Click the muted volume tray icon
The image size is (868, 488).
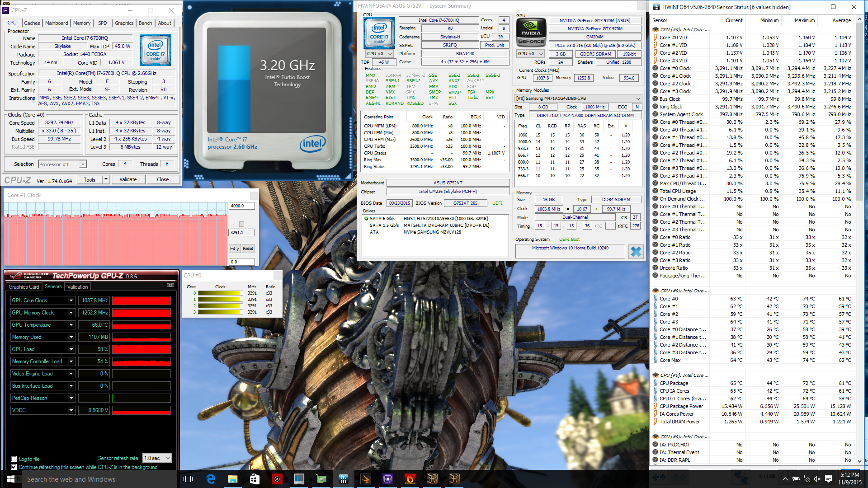click(817, 479)
